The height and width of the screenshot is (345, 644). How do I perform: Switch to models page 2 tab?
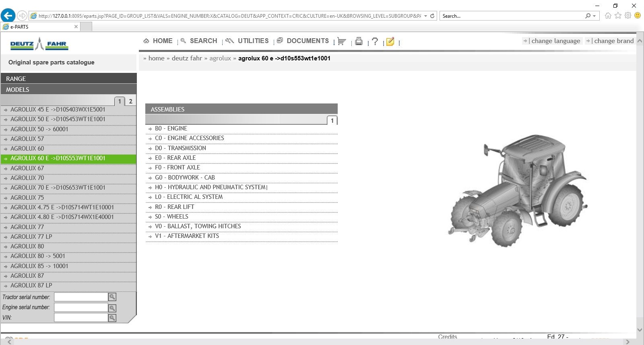pyautogui.click(x=130, y=101)
